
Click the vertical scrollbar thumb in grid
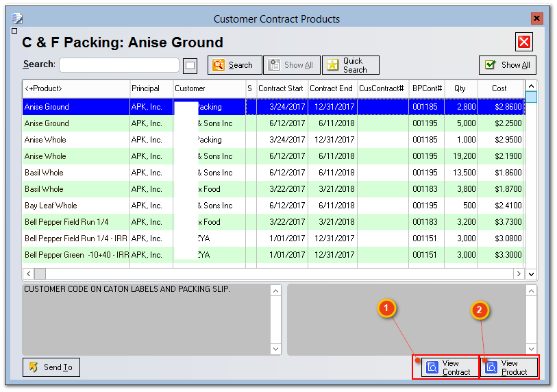pos(531,97)
